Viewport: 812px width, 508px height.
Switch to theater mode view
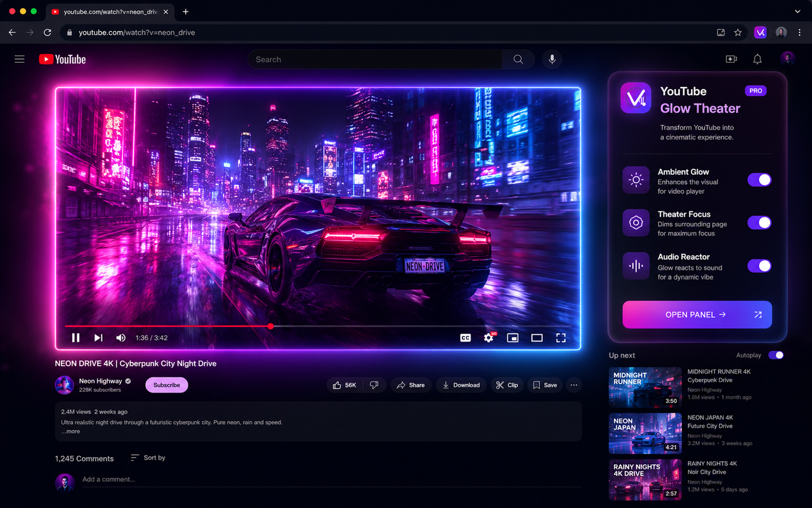pyautogui.click(x=537, y=338)
